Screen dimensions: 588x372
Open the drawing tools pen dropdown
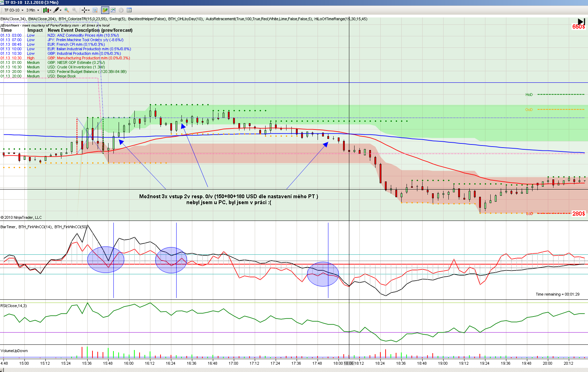57,10
